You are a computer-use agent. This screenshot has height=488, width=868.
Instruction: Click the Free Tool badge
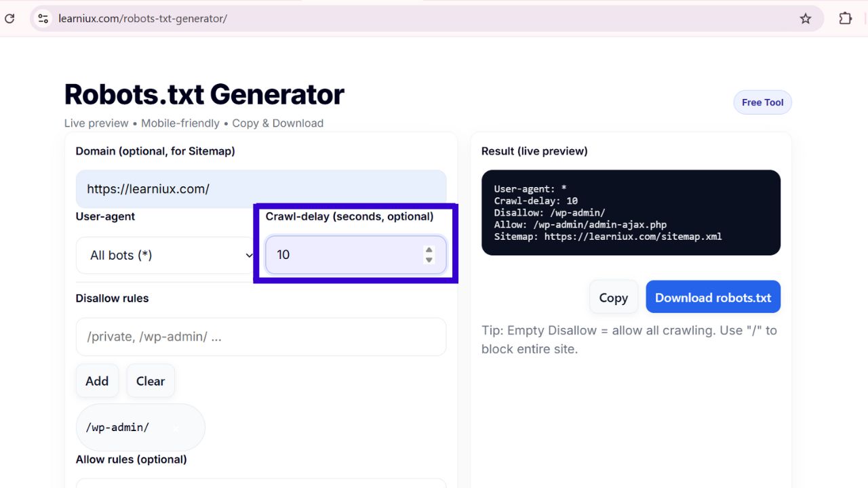[762, 102]
